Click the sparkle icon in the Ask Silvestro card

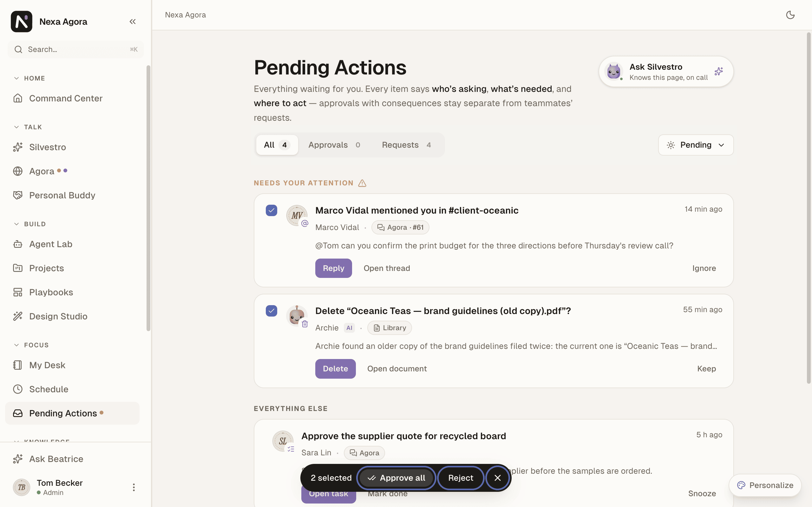718,71
